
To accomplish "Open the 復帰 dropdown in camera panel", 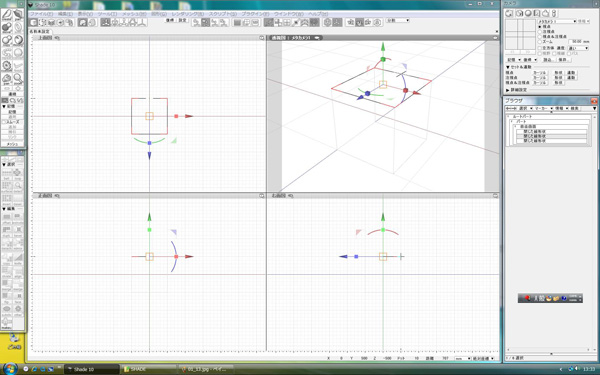I will [530, 60].
